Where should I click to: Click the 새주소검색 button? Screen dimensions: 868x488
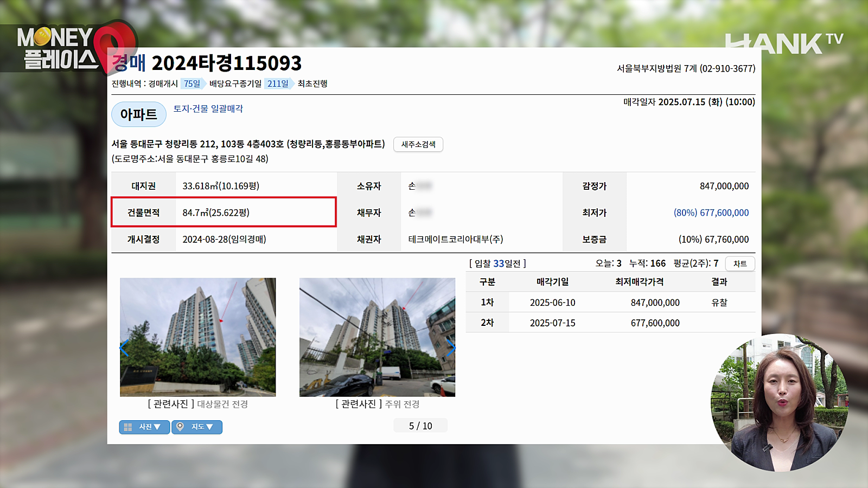(418, 144)
